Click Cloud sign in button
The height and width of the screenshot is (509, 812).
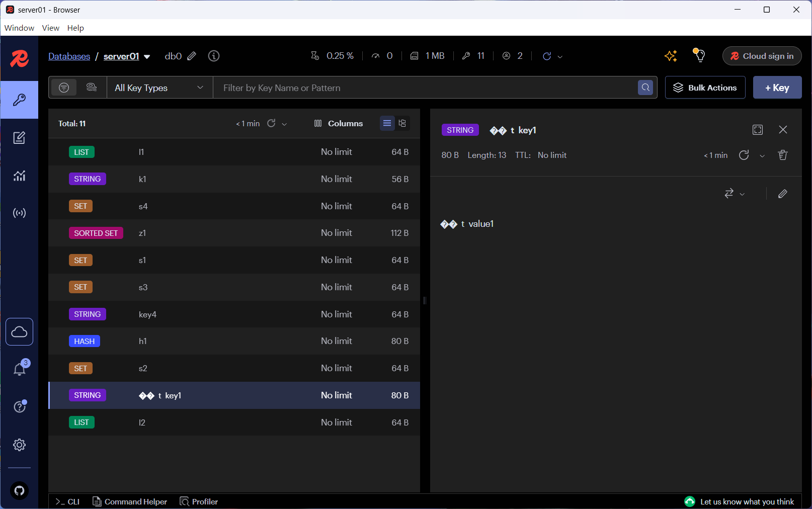point(762,56)
